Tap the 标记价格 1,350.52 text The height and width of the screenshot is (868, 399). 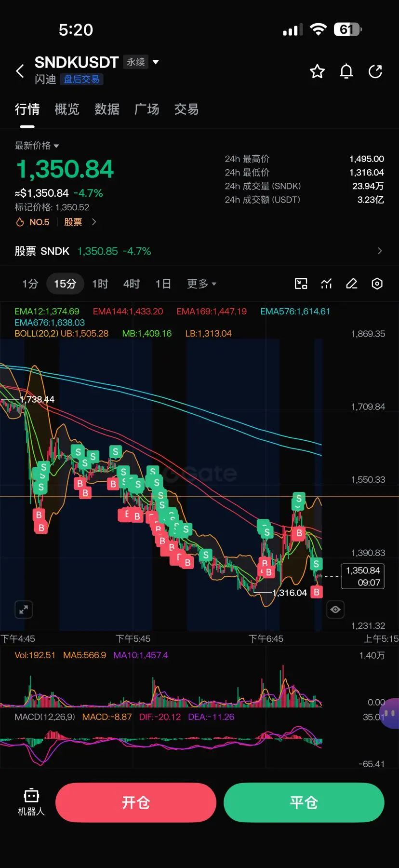(52, 207)
